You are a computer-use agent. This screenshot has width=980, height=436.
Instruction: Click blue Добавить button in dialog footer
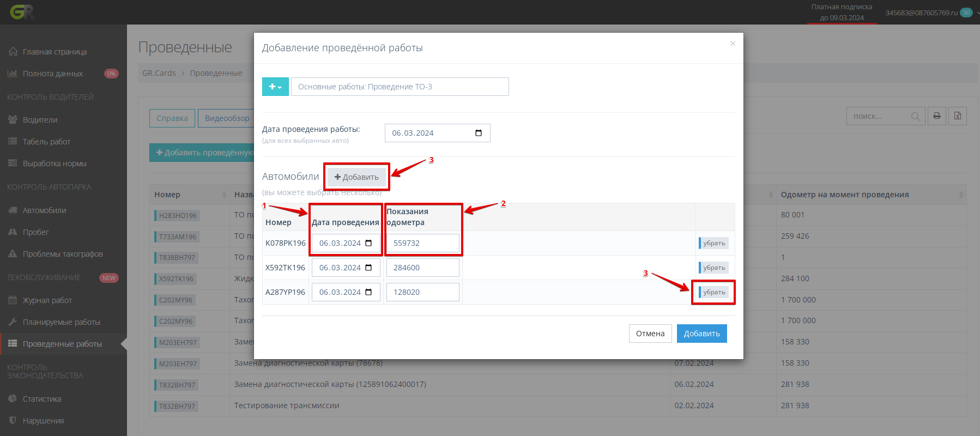click(702, 334)
